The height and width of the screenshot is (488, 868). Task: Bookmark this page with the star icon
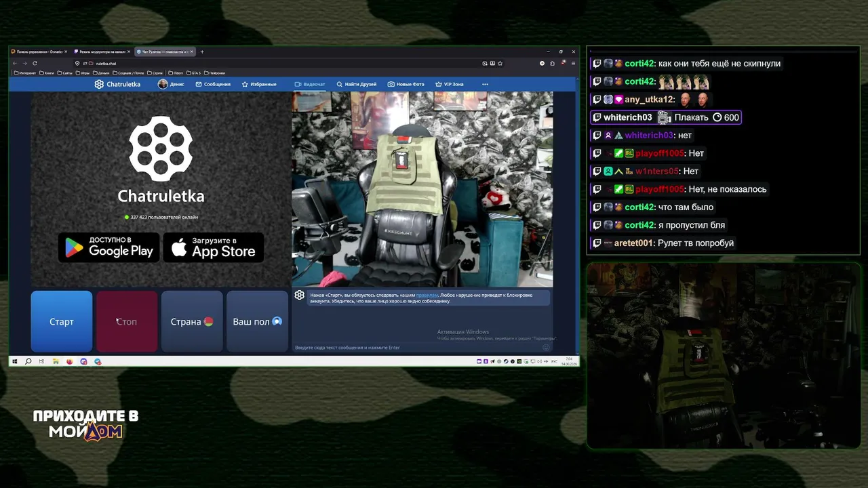(500, 63)
